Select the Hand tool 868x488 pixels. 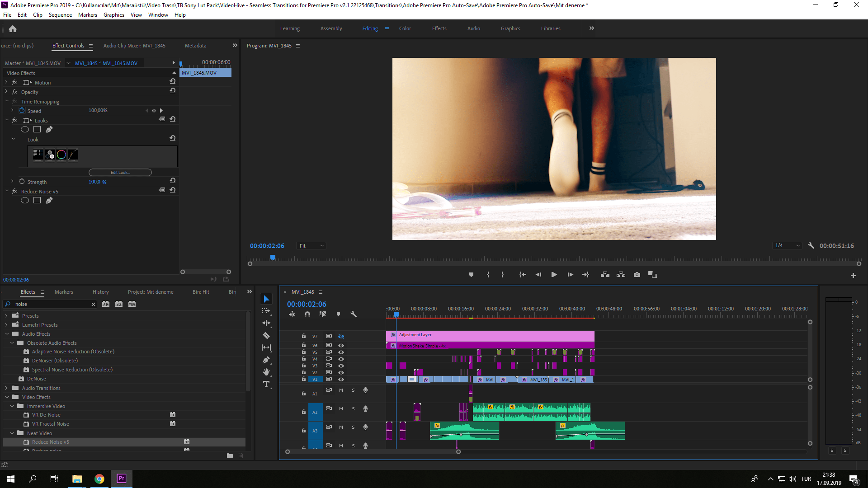(x=266, y=372)
